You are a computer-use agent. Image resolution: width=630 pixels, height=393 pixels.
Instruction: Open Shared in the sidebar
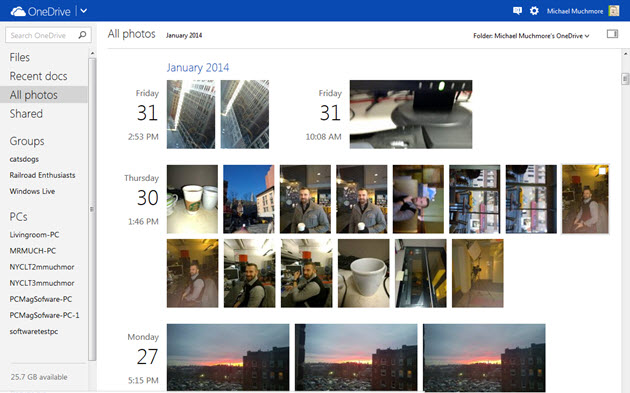click(26, 114)
